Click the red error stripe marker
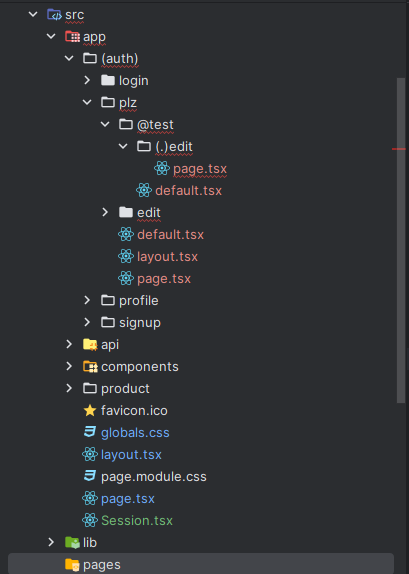This screenshot has width=409, height=574. coord(399,149)
